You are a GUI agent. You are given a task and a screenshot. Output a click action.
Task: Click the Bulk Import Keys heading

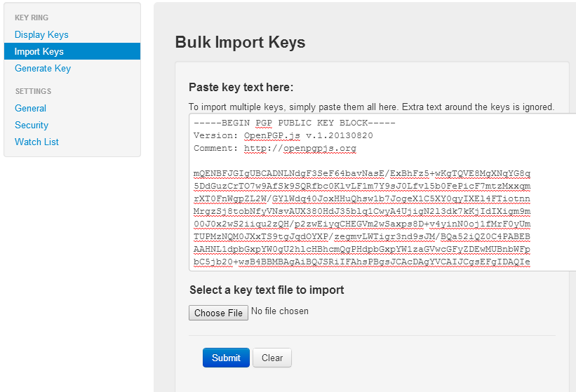click(240, 42)
